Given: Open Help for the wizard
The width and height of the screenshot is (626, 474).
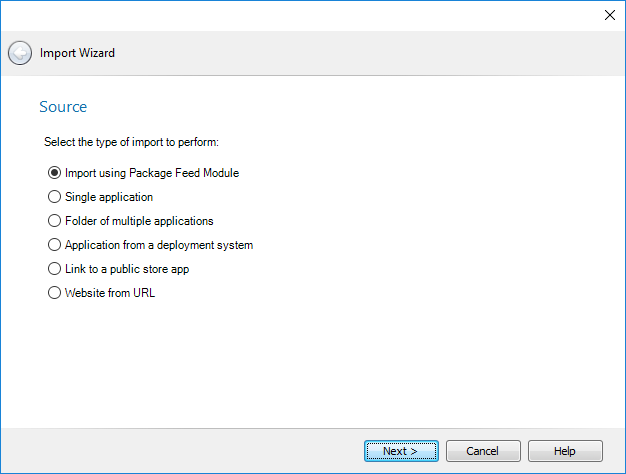Looking at the screenshot, I should [x=565, y=451].
